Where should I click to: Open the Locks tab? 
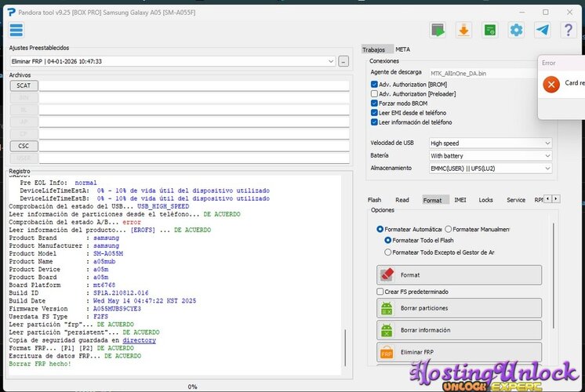pos(485,200)
